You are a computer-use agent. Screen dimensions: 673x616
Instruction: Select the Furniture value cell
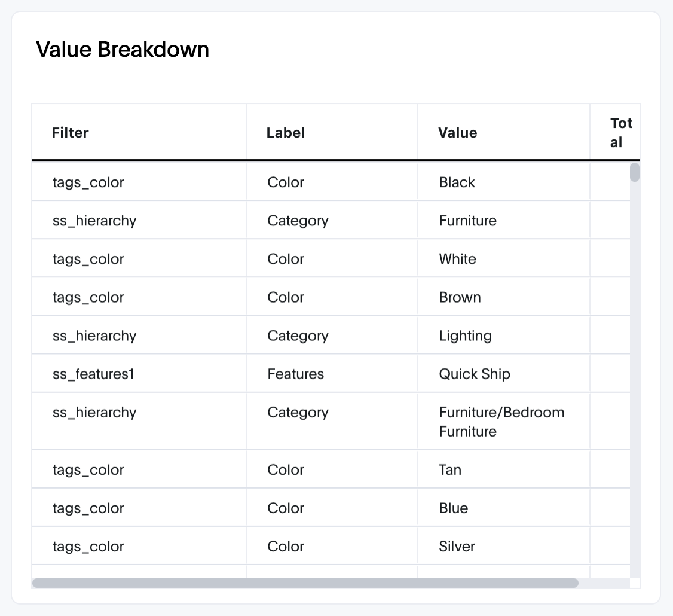[x=503, y=220]
